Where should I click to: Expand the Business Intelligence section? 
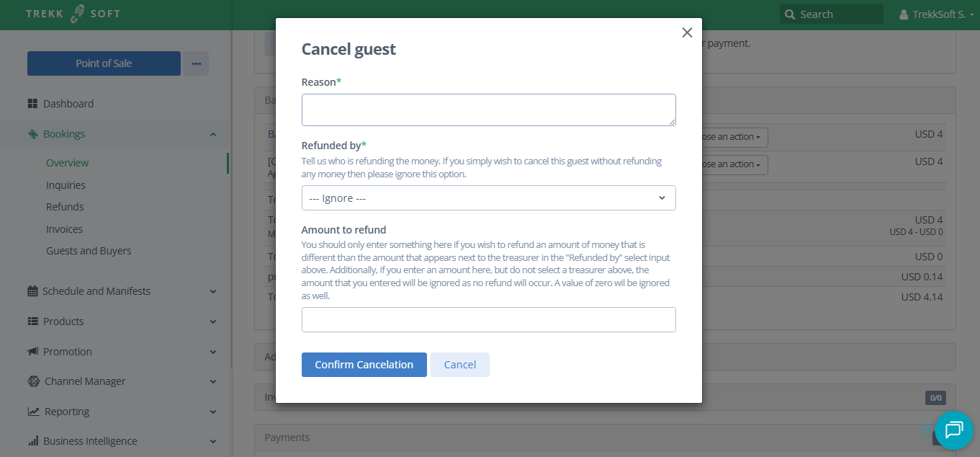[x=213, y=441]
